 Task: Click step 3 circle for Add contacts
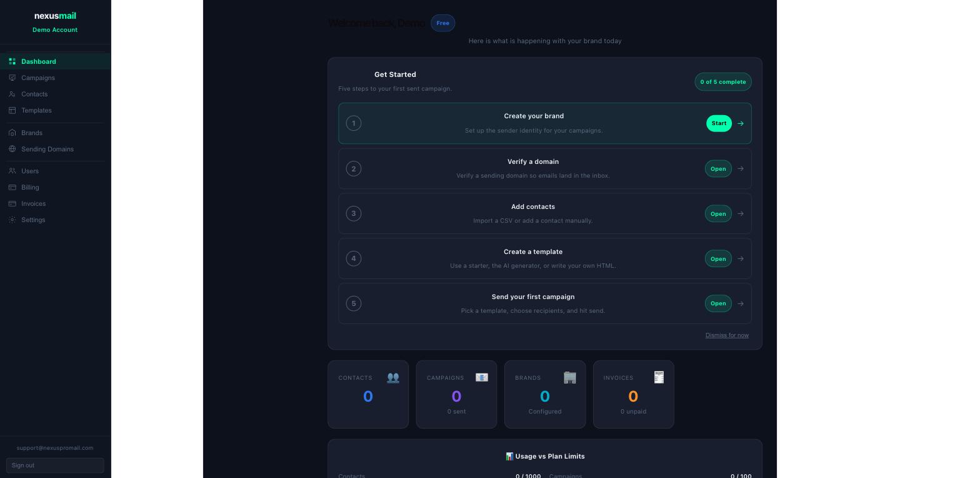(x=354, y=213)
